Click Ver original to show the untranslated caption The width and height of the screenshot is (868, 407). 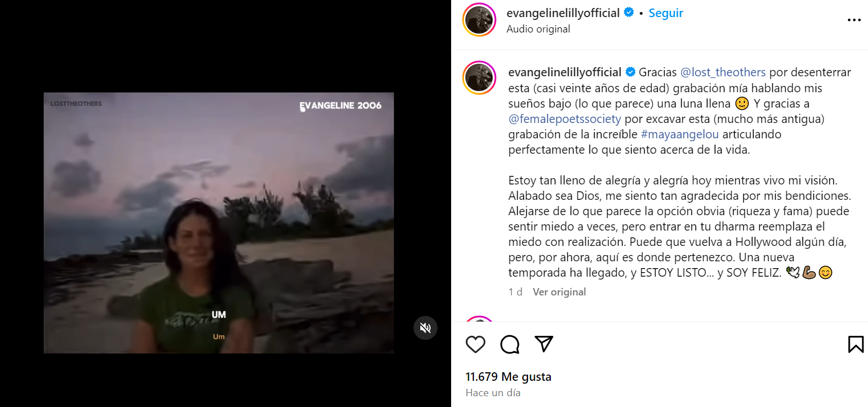(559, 292)
